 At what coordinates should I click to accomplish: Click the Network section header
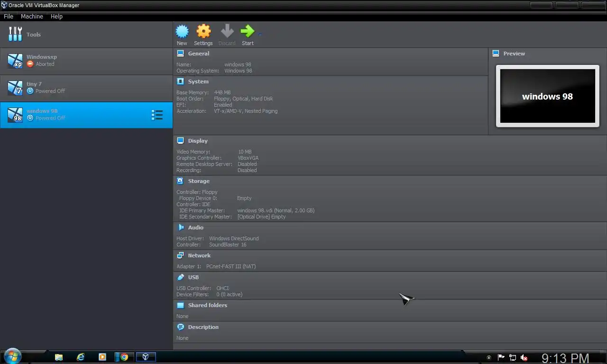(x=199, y=255)
